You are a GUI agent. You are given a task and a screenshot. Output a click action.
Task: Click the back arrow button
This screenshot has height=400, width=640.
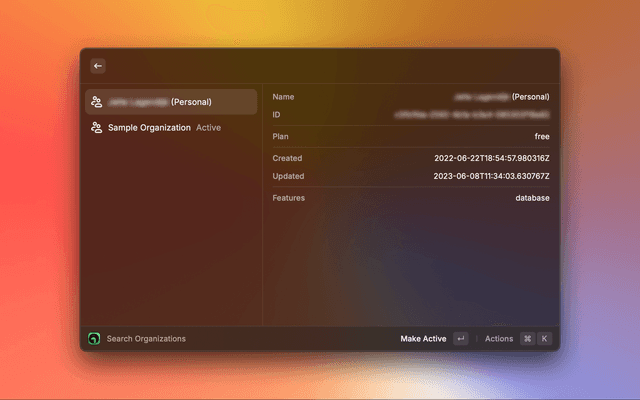pyautogui.click(x=98, y=66)
